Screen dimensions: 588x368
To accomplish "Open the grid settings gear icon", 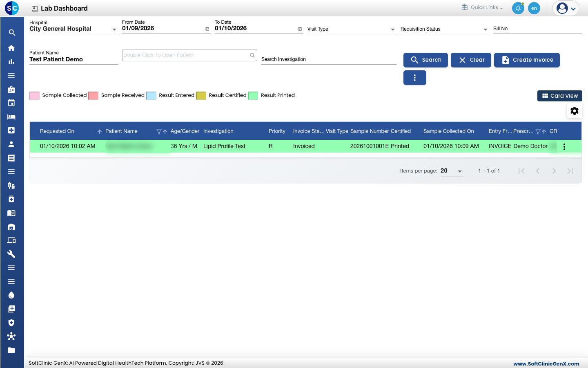I will tap(575, 111).
